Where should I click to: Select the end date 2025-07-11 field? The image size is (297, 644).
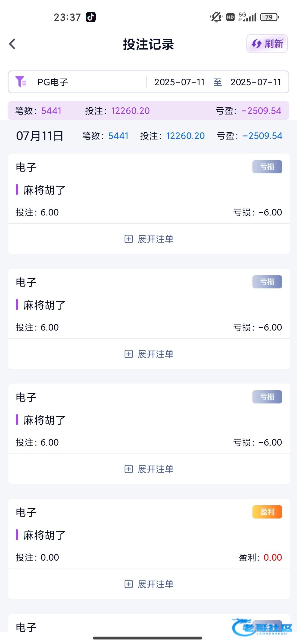tap(256, 82)
